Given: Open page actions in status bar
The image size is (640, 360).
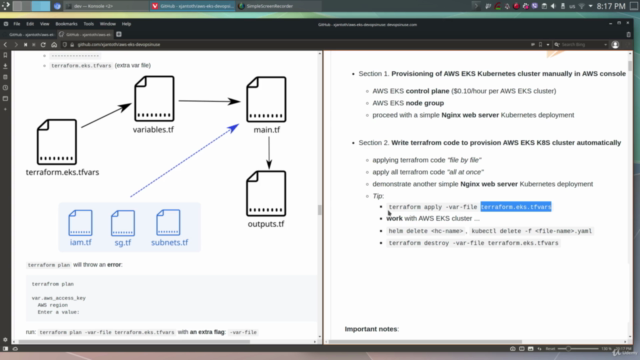Looking at the screenshot, I should (540, 349).
